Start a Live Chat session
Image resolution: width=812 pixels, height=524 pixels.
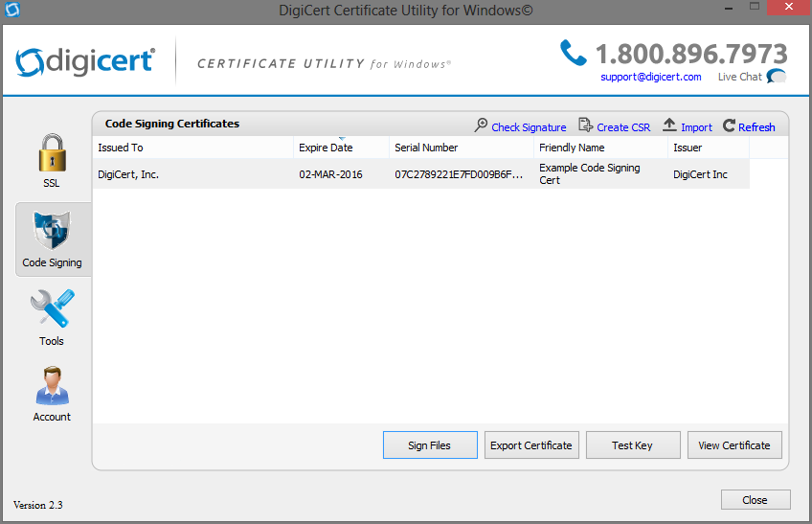click(740, 77)
